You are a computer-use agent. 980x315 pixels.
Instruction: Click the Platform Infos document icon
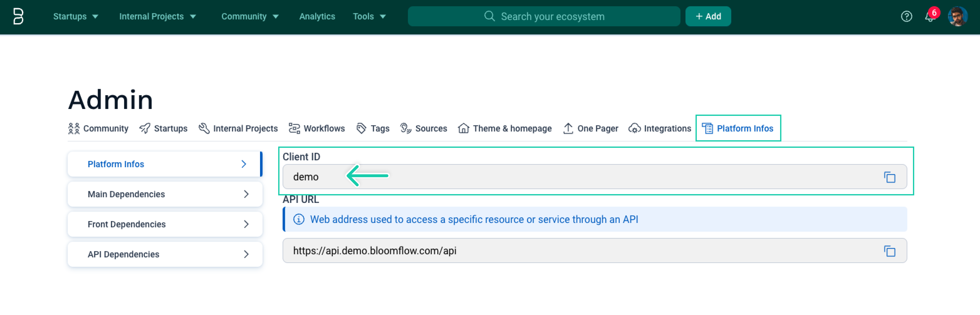pyautogui.click(x=707, y=129)
